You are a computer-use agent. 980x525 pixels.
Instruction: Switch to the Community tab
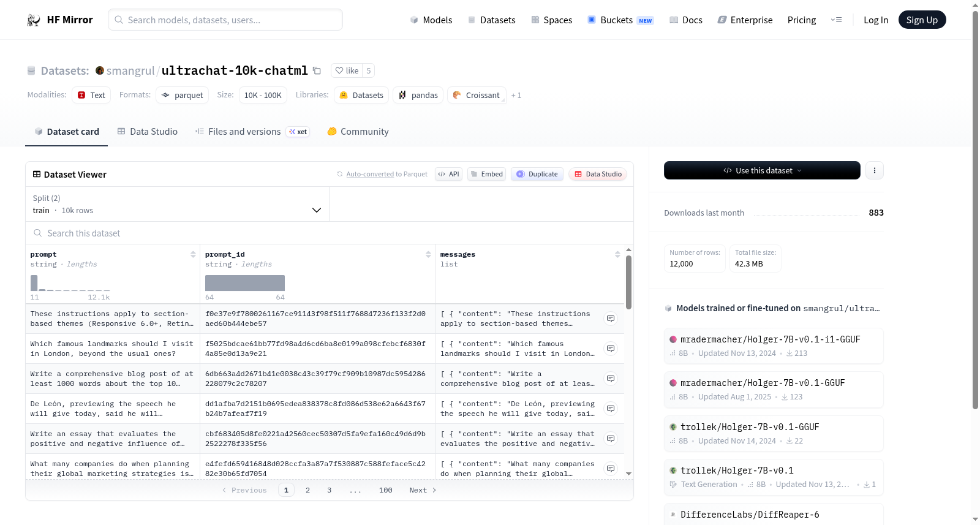pyautogui.click(x=358, y=132)
